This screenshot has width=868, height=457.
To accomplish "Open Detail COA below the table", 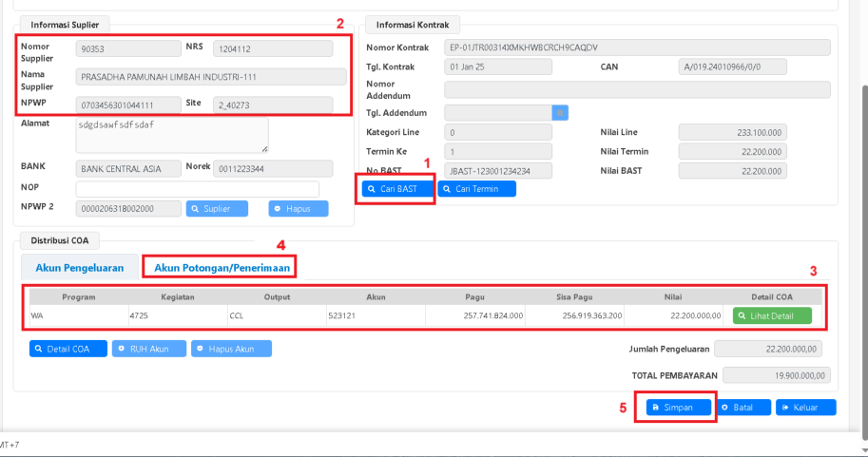I will 66,349.
